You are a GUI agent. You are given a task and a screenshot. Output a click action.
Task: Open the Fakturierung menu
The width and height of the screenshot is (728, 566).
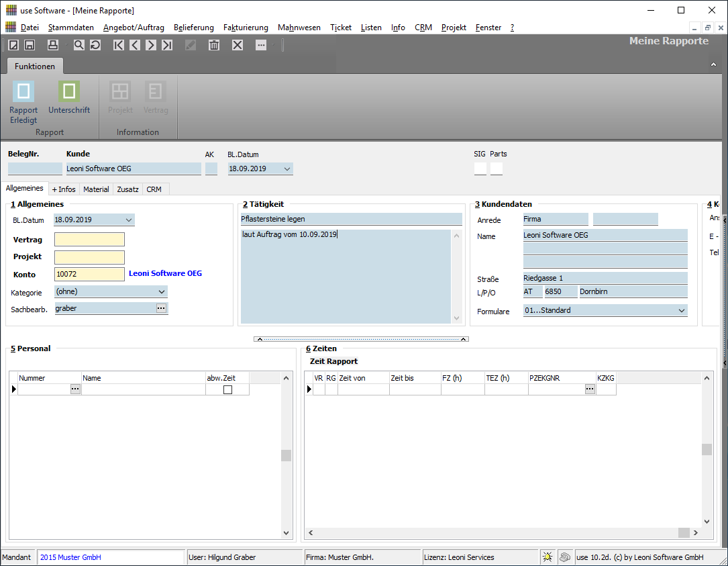tap(246, 28)
